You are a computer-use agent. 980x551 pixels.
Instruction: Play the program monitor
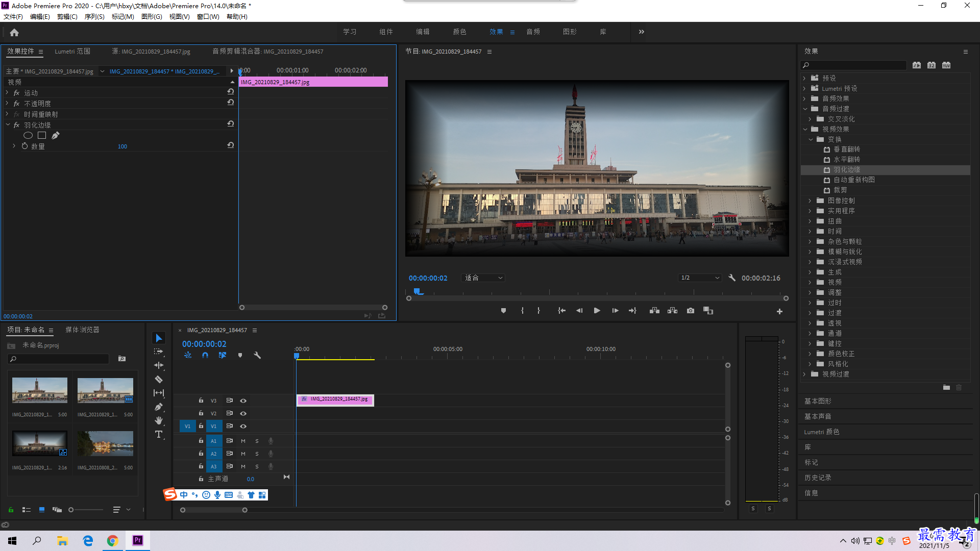coord(597,311)
